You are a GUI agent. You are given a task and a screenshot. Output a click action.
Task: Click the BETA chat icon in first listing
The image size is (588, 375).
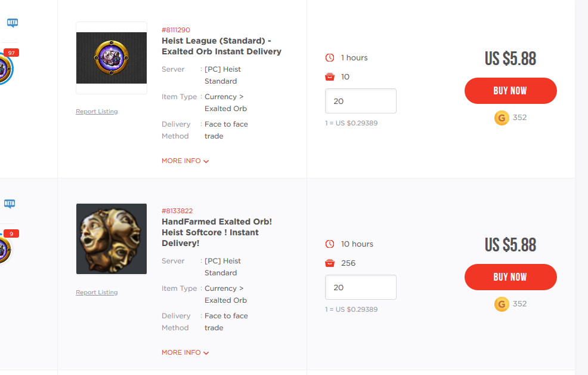click(x=12, y=23)
